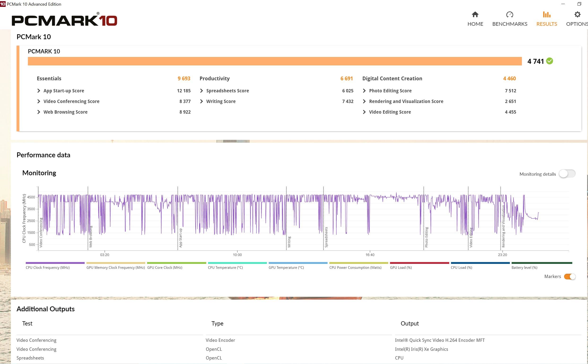Click the Video Editing marker on chart

(471, 238)
